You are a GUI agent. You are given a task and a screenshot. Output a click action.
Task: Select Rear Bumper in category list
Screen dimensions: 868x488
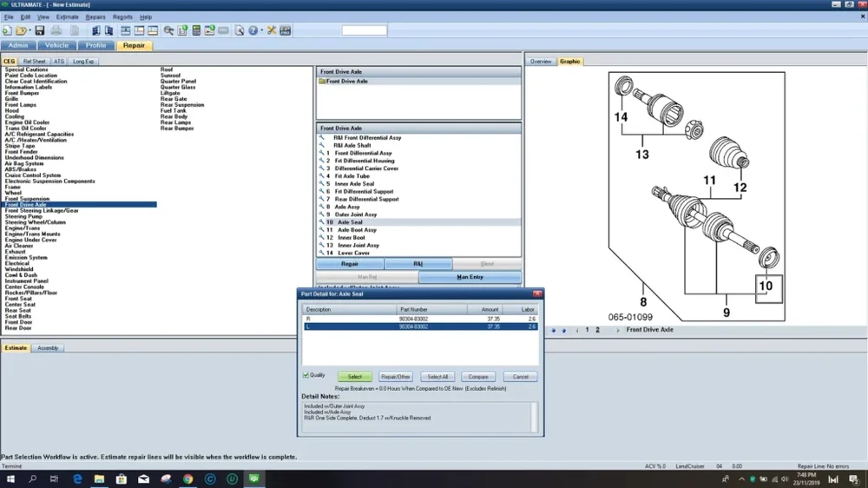[x=177, y=129]
